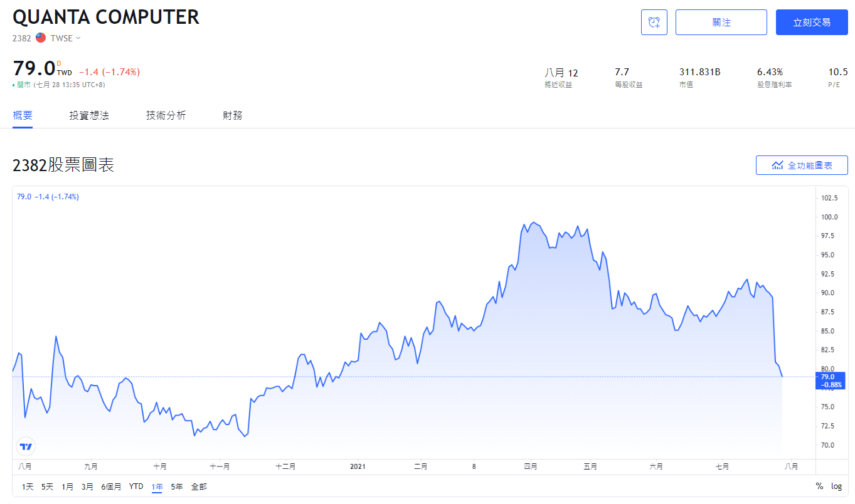Click the TradingView logo in chart
Screen dimensions: 855x504
26,446
